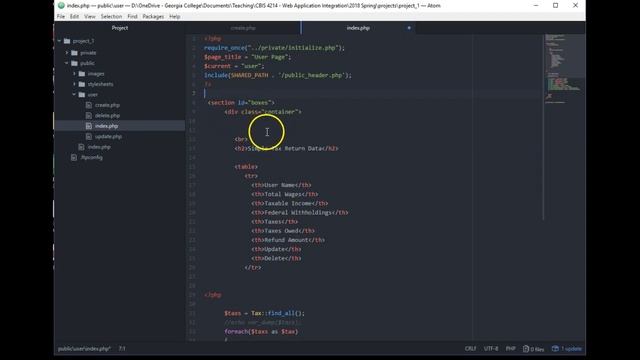Click the package update icon in status bar
Viewport: 640px width, 360px height.
click(x=555, y=349)
